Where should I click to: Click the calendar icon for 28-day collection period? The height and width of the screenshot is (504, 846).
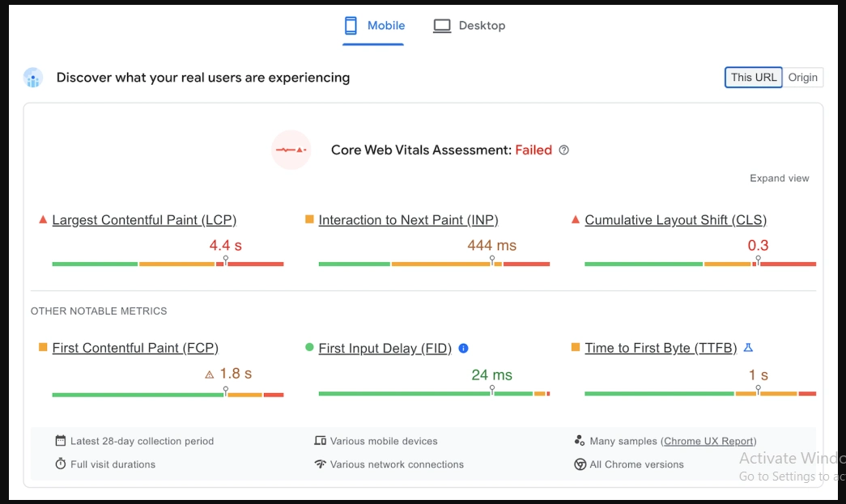pyautogui.click(x=60, y=441)
